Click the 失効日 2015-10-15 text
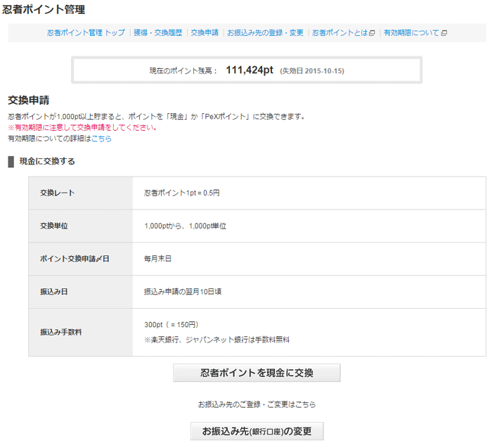 click(x=312, y=71)
